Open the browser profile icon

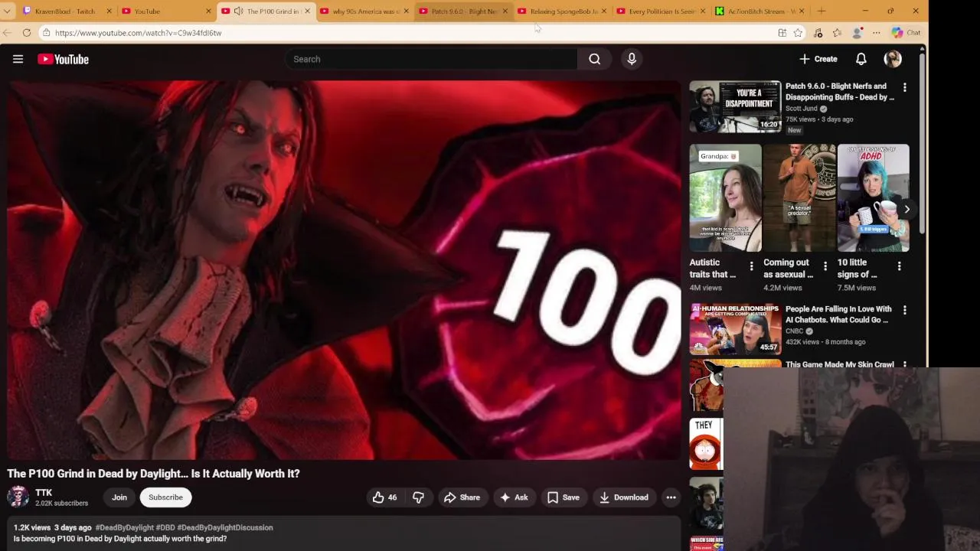(x=857, y=33)
